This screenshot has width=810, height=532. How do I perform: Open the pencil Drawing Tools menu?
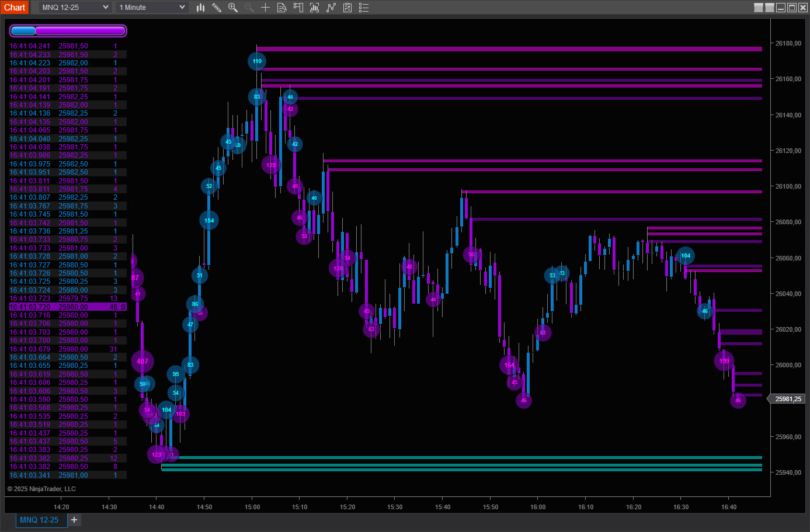[217, 8]
